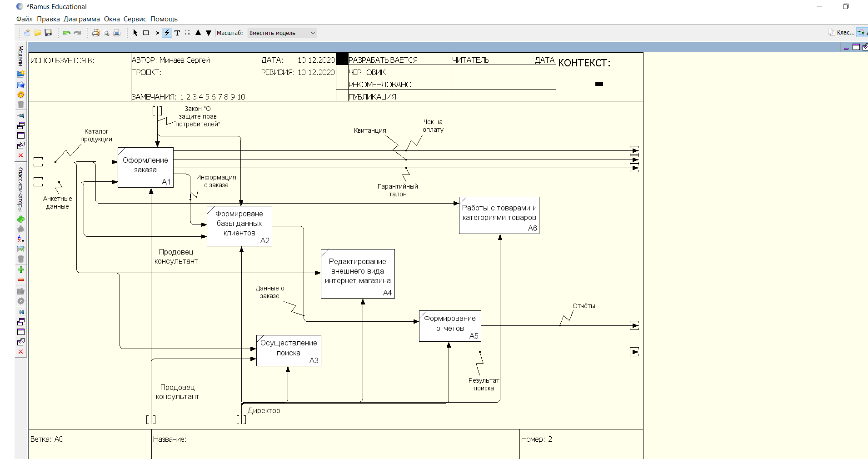Open model properties gear icon
868x459 pixels.
click(x=20, y=95)
